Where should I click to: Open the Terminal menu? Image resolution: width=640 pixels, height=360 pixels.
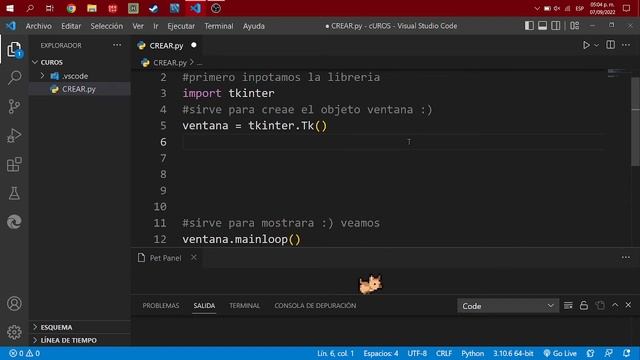219,26
